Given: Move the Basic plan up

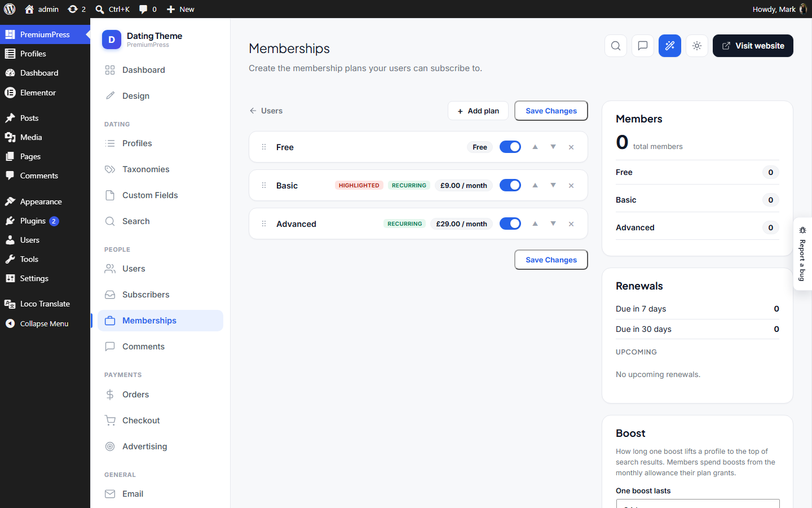Looking at the screenshot, I should pos(535,185).
